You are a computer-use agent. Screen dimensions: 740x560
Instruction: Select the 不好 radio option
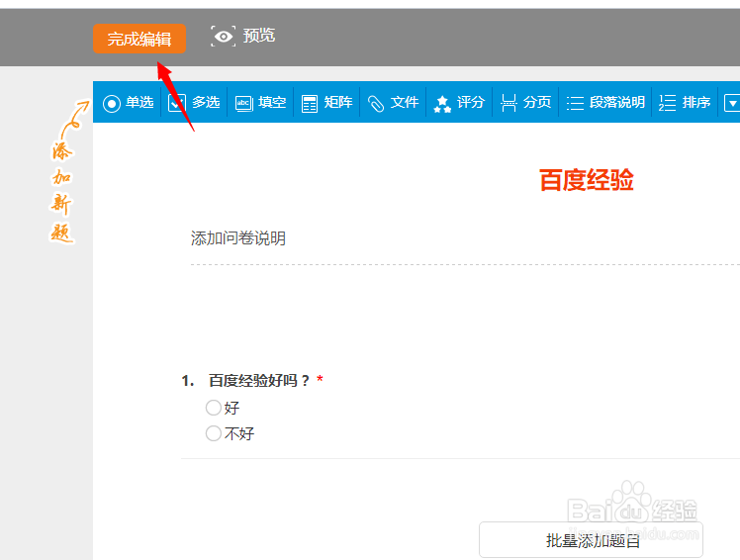[x=214, y=433]
